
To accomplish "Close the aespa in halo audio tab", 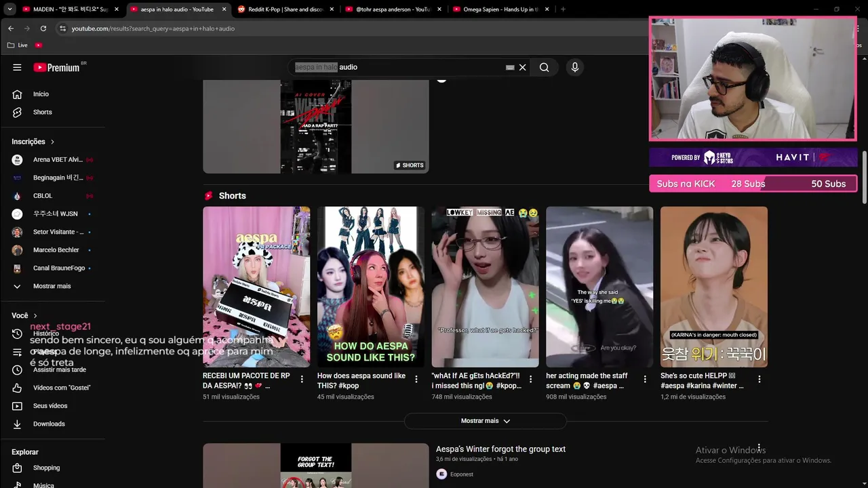I will click(x=224, y=9).
